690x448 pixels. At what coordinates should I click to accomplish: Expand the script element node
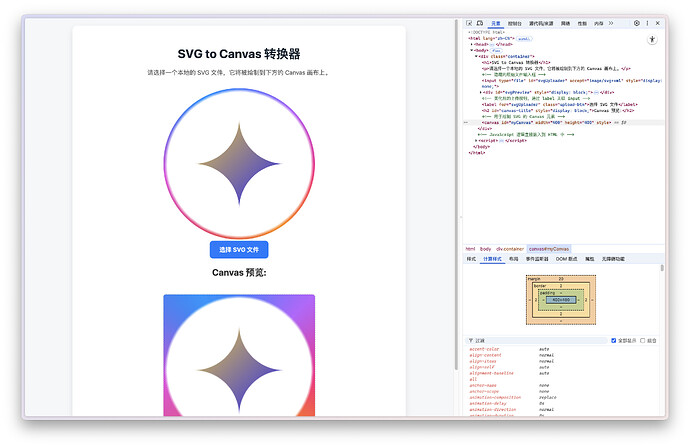tap(476, 140)
